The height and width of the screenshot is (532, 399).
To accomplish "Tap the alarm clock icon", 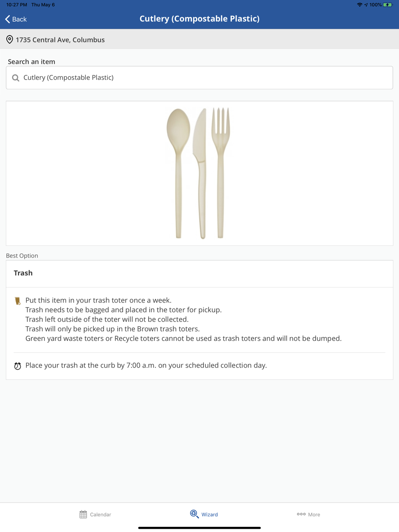I will (x=18, y=366).
